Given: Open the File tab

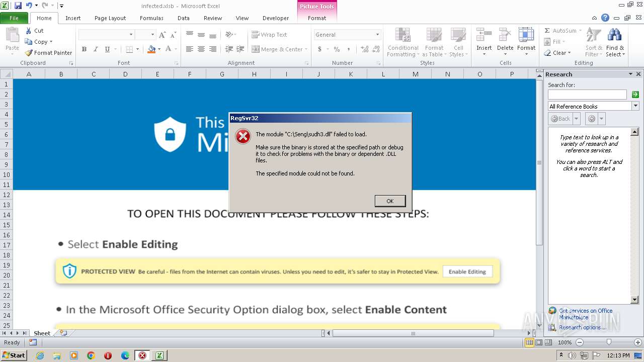Looking at the screenshot, I should pyautogui.click(x=14, y=18).
